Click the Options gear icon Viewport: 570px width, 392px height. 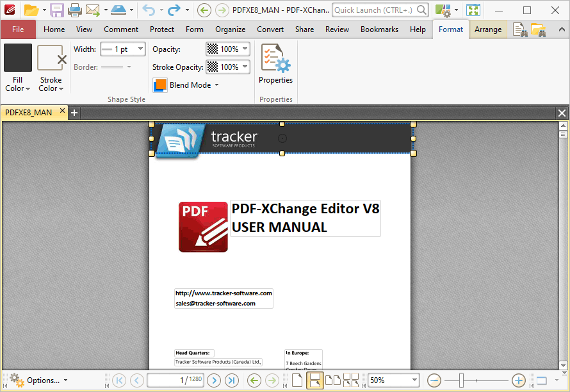(x=17, y=380)
